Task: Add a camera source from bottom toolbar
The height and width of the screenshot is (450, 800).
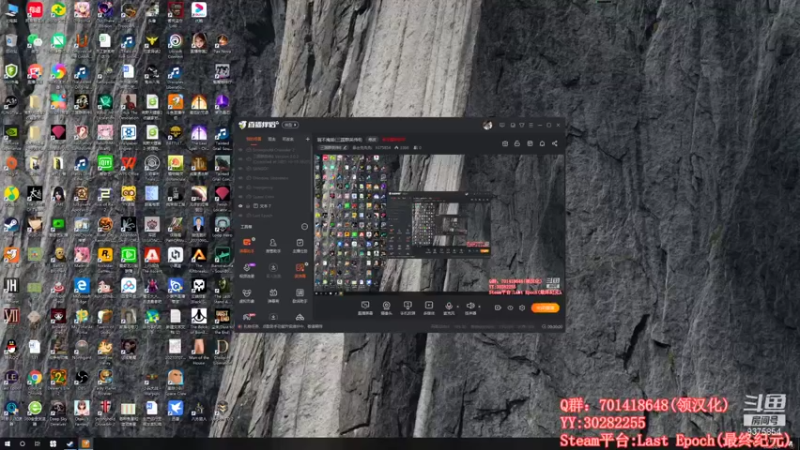Action: tap(386, 305)
